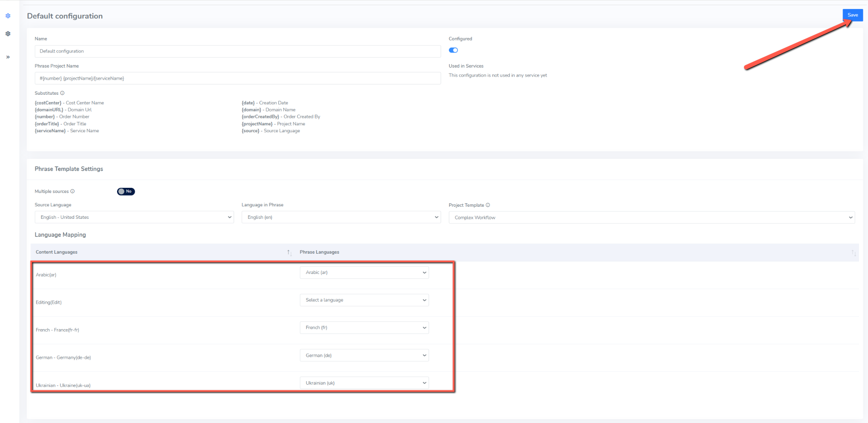Click the blue gear icon in sidebar
The width and height of the screenshot is (868, 423).
point(8,16)
